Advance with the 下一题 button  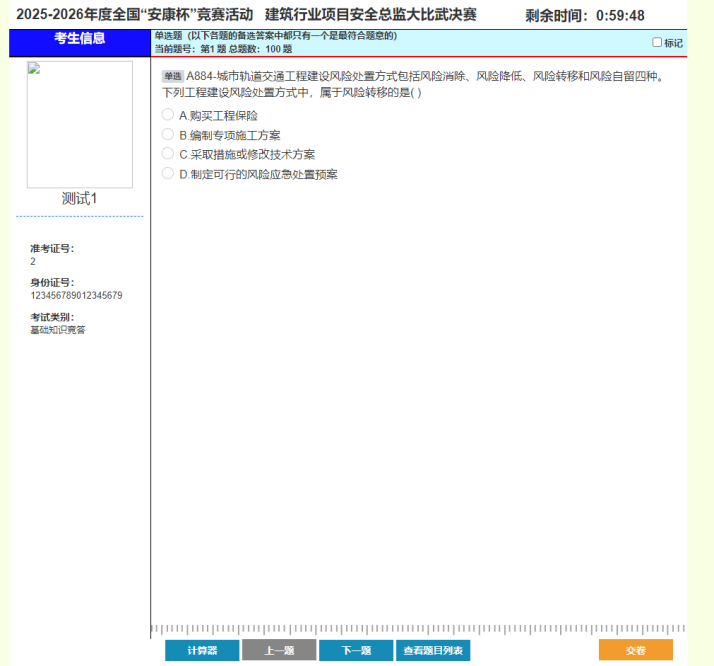(x=356, y=650)
